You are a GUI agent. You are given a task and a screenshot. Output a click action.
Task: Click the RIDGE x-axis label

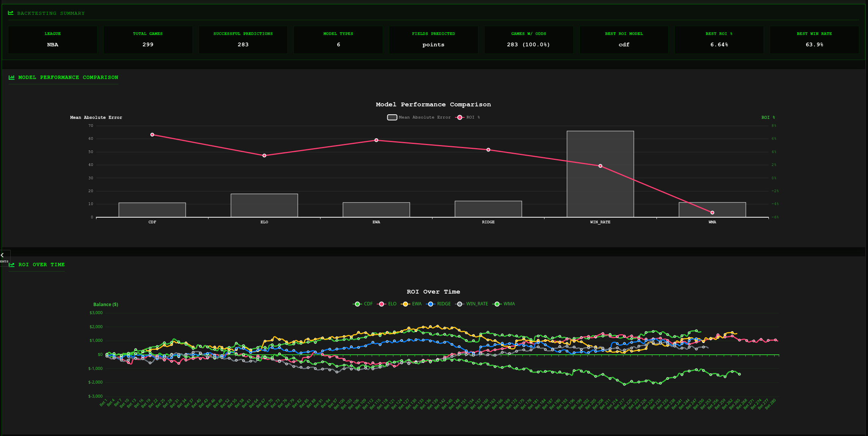[488, 222]
